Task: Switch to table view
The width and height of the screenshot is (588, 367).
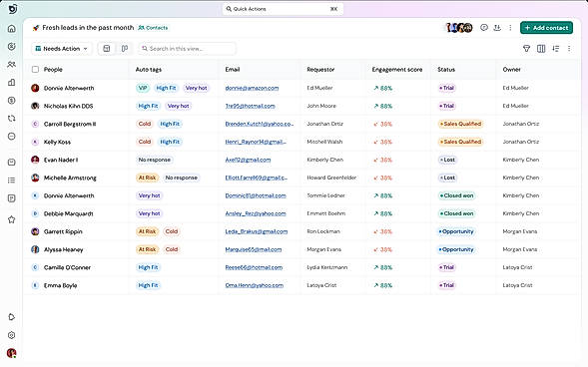Action: tap(107, 48)
